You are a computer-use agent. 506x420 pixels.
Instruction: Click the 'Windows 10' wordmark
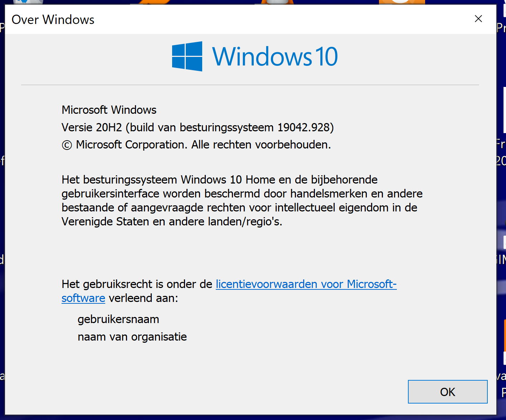pos(275,57)
